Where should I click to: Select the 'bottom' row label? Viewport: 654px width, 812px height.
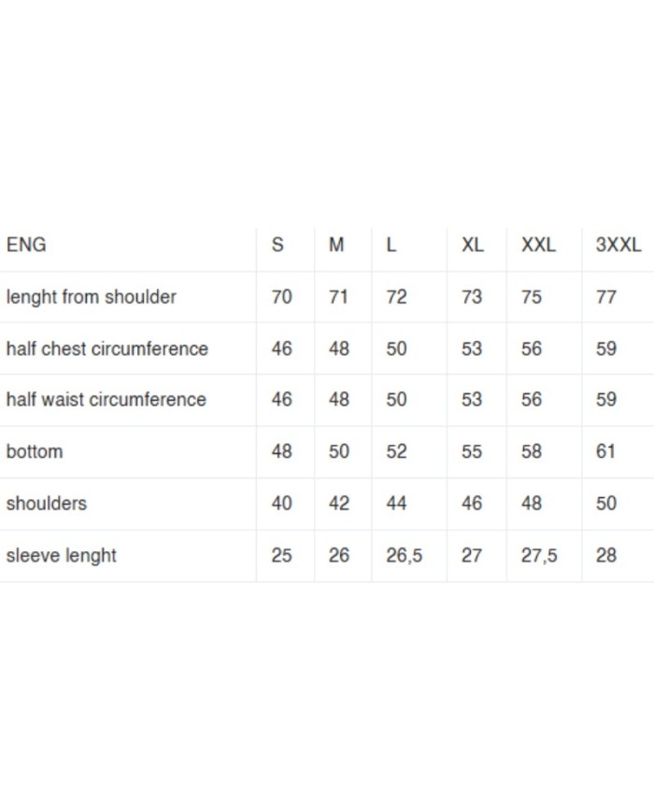click(x=35, y=451)
